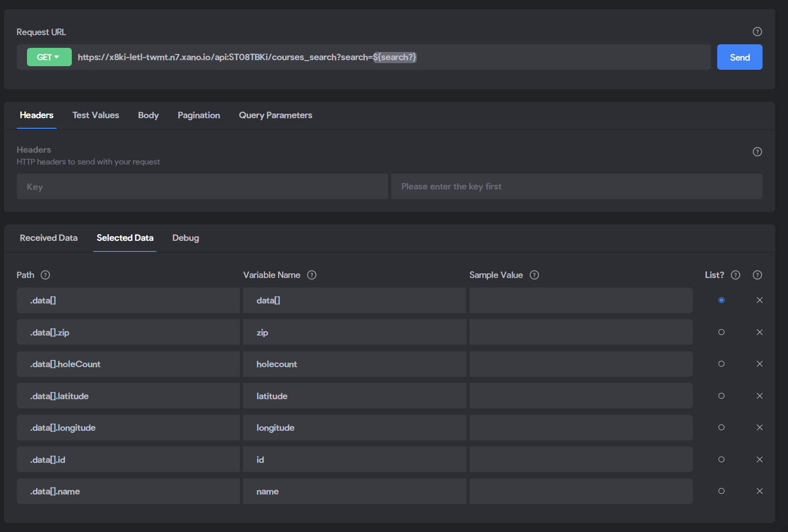This screenshot has height=532, width=788.
Task: Open the Test Values tab
Action: tap(96, 115)
